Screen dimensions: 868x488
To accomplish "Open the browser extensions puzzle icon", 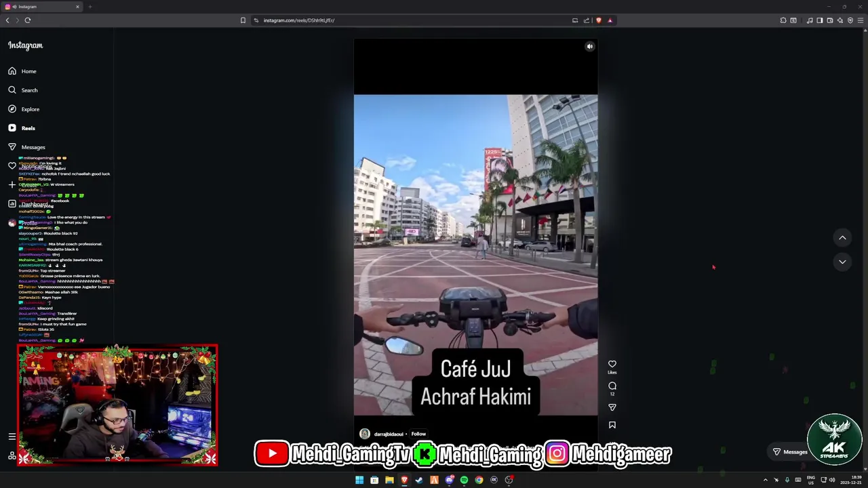I will tap(783, 20).
